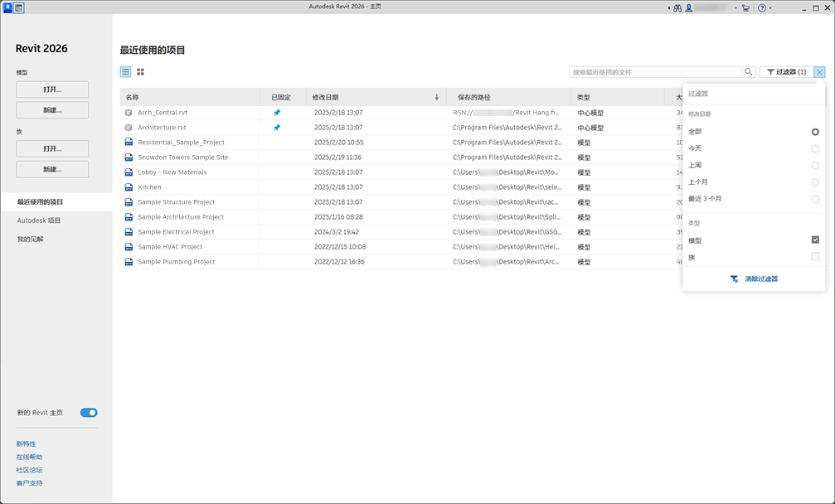The image size is (835, 504).
Task: Uncheck the 模型 type checkbox
Action: 815,240
